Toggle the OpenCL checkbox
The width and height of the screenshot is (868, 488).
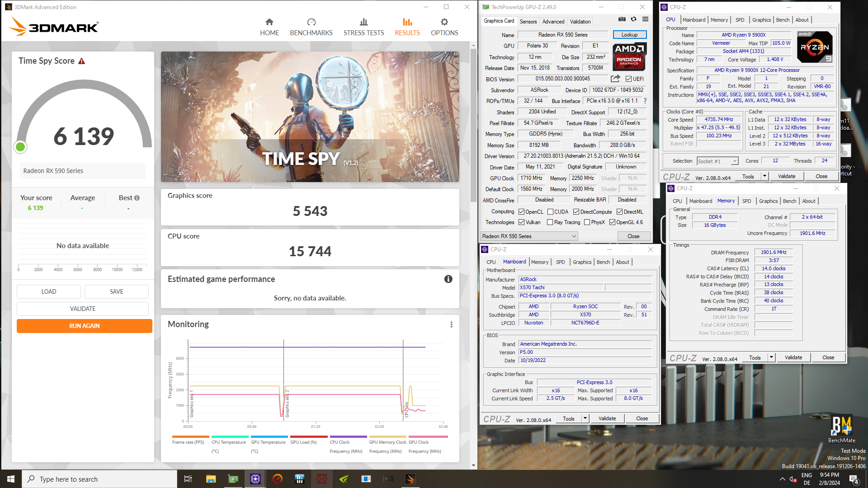coord(522,212)
